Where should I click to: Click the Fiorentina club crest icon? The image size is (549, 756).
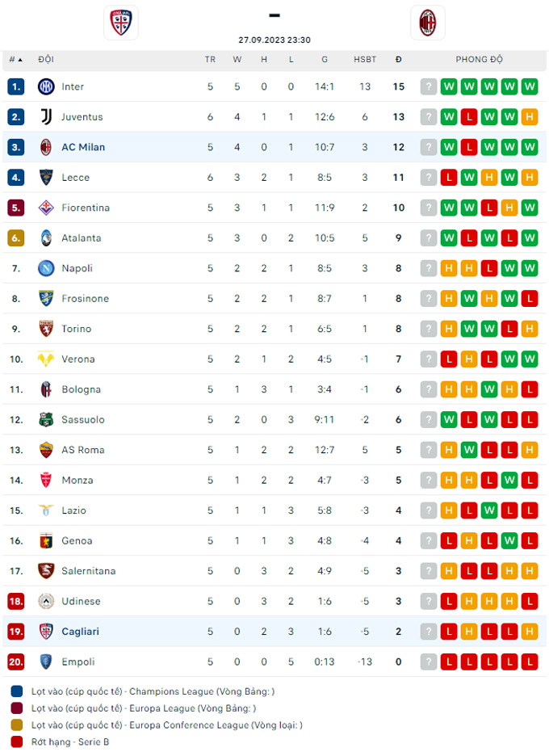click(46, 208)
